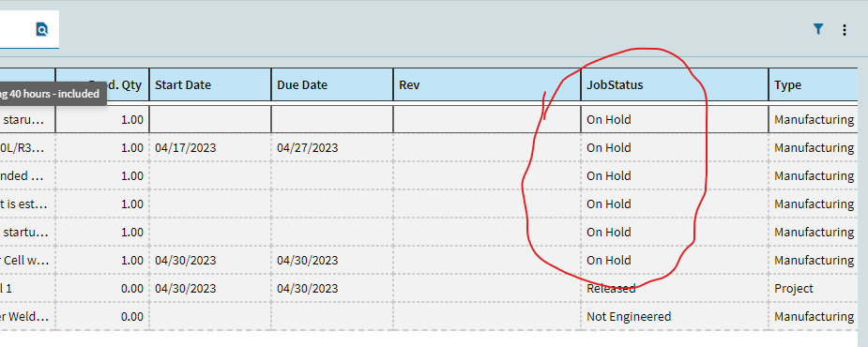Select Due Date 04/27/2023 cell
This screenshot has height=347, width=868.
[x=332, y=148]
